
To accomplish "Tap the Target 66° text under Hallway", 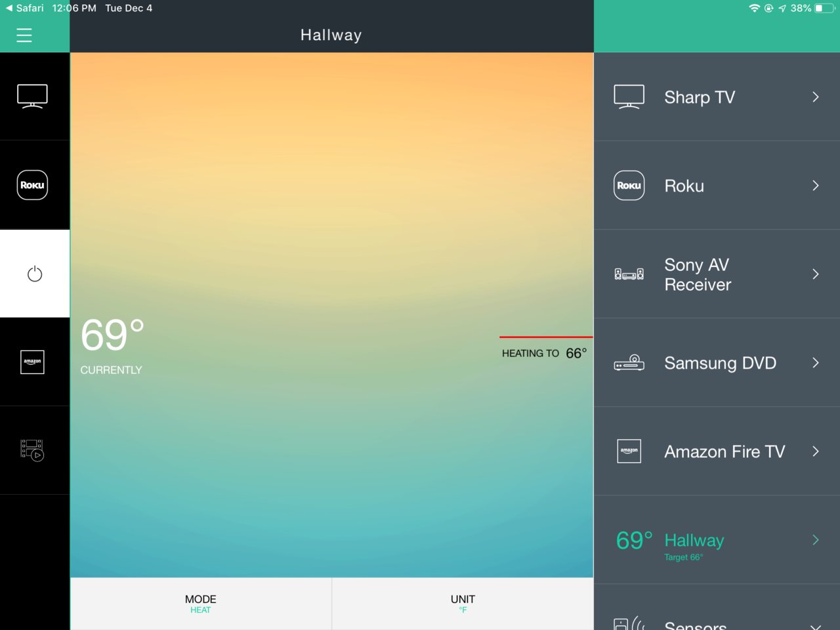I will coord(683,557).
